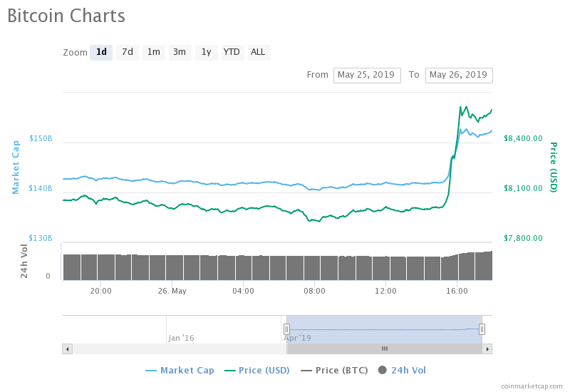
Task: Select the 3m zoom range
Action: [x=180, y=52]
